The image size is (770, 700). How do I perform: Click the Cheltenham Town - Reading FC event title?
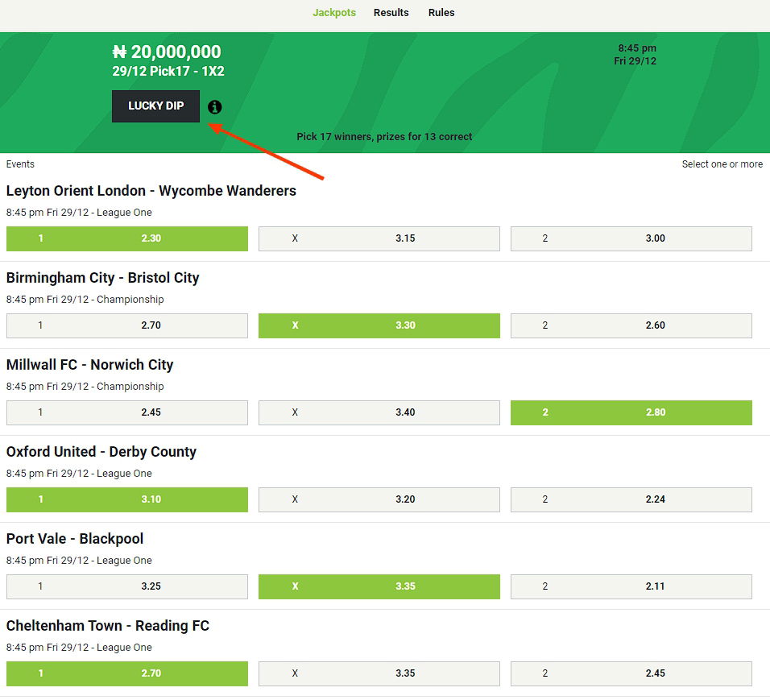point(108,626)
